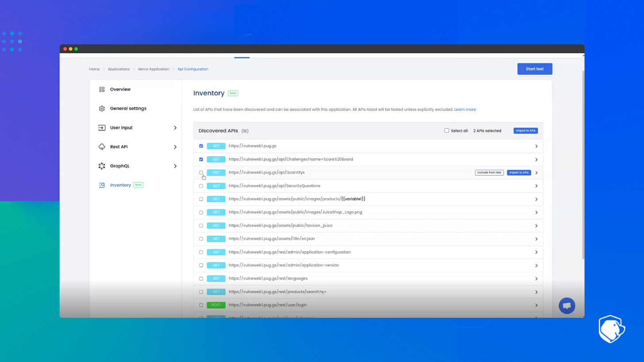Check the /api/Quantitys checkbox
The height and width of the screenshot is (362, 644).
point(201,172)
